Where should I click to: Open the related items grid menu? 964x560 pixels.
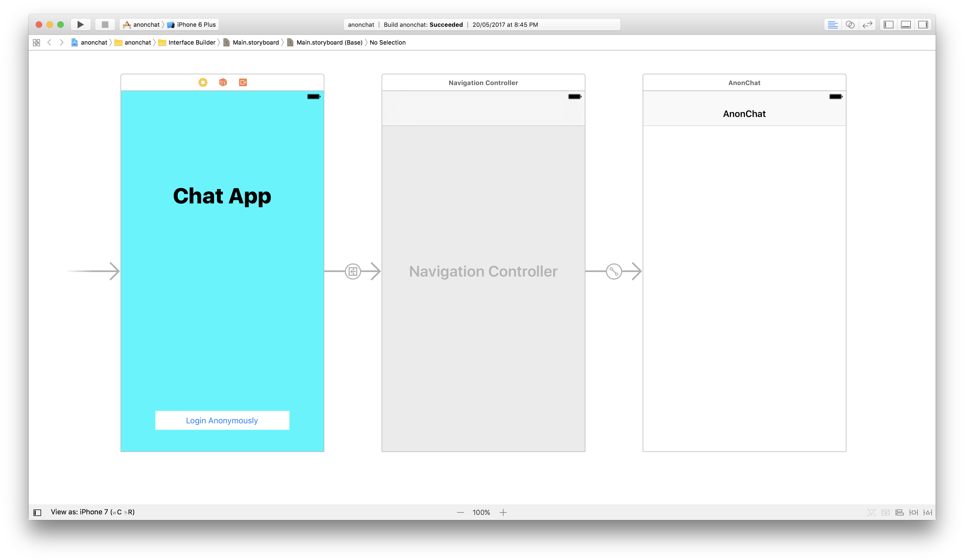pos(36,42)
